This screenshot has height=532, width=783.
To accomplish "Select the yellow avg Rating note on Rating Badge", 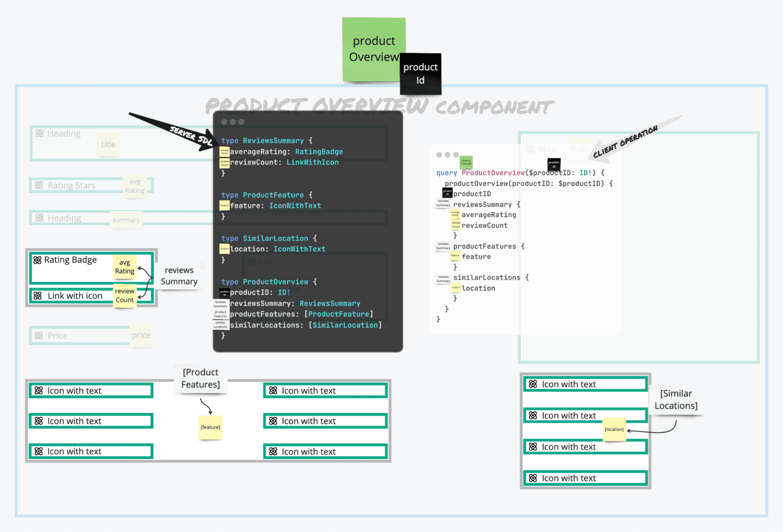I will (125, 267).
